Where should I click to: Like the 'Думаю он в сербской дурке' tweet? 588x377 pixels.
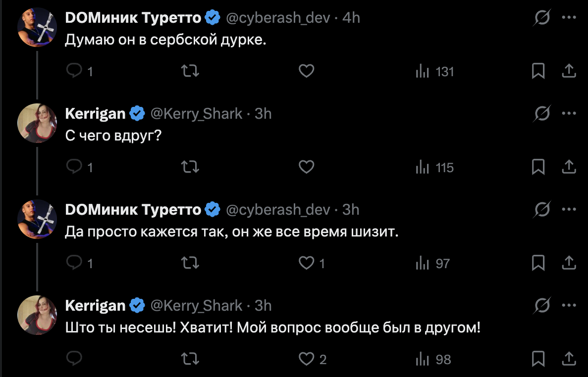click(307, 72)
